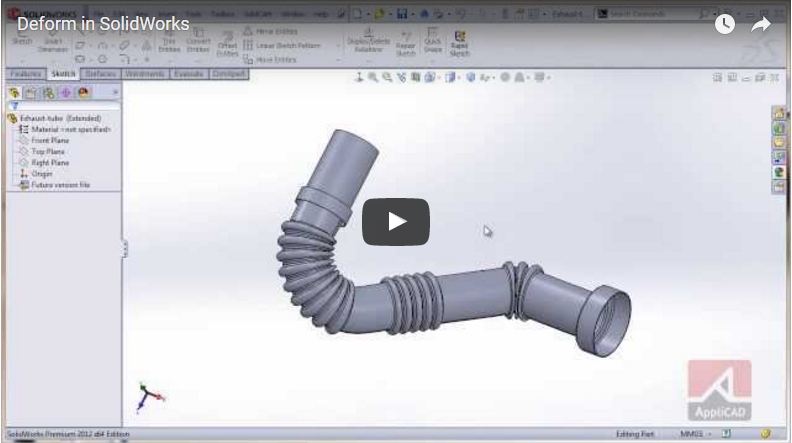Click the Repair Sketch tool
Image resolution: width=792 pixels, height=443 pixels.
405,43
